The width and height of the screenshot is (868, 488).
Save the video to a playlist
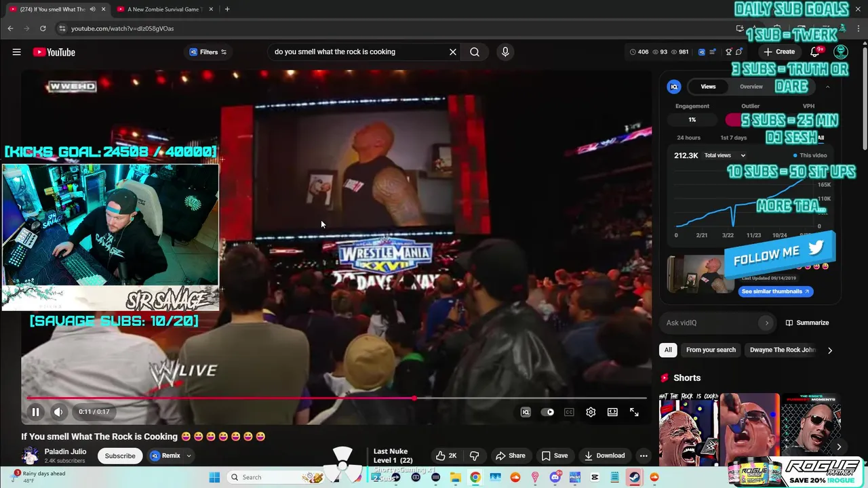pyautogui.click(x=554, y=455)
